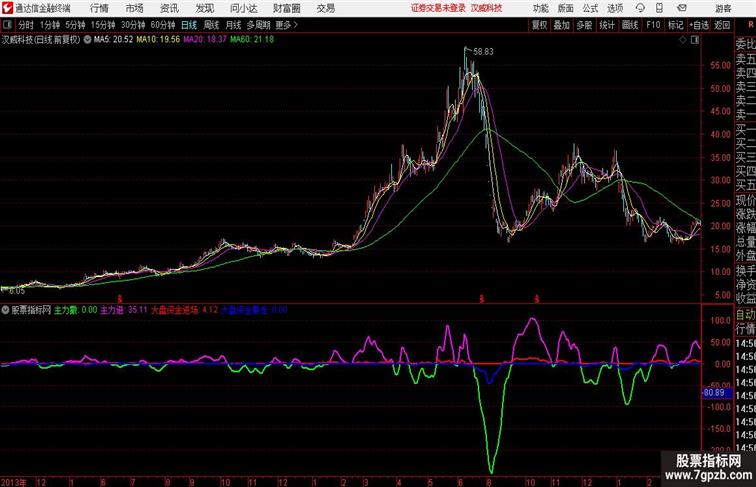
Task: Open the F10 company info button
Action: pos(653,25)
